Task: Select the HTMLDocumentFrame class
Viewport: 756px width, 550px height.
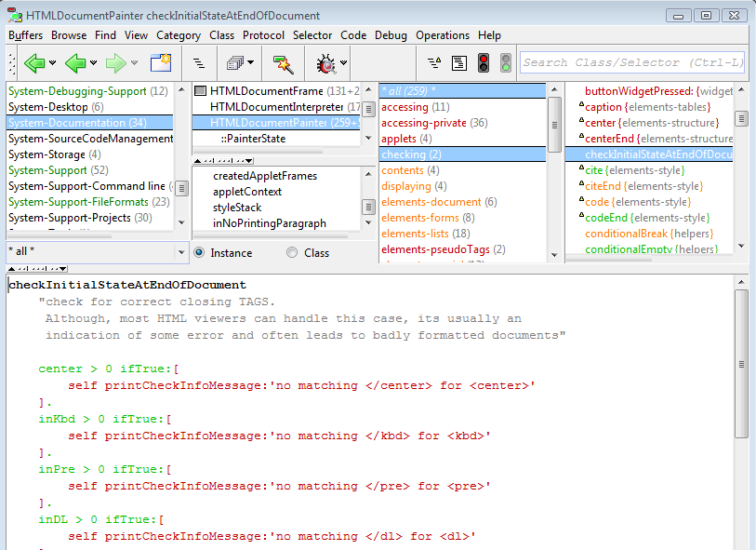Action: pos(276,91)
